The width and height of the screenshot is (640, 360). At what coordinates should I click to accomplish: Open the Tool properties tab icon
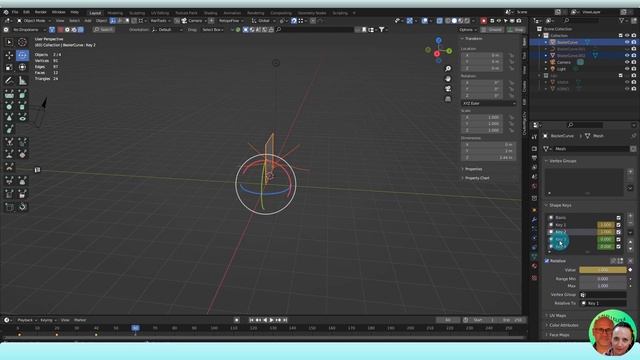click(x=534, y=138)
